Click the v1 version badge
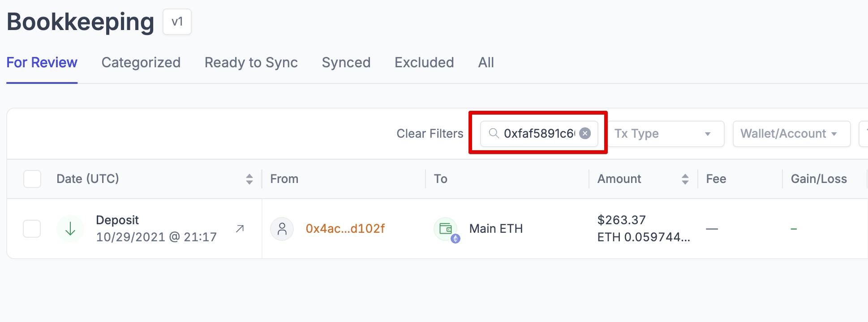Screen dimensions: 868x322 coord(177,22)
